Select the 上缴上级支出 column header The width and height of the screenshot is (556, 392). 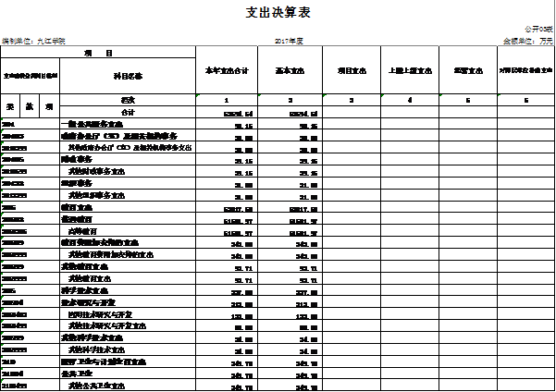tap(410, 70)
